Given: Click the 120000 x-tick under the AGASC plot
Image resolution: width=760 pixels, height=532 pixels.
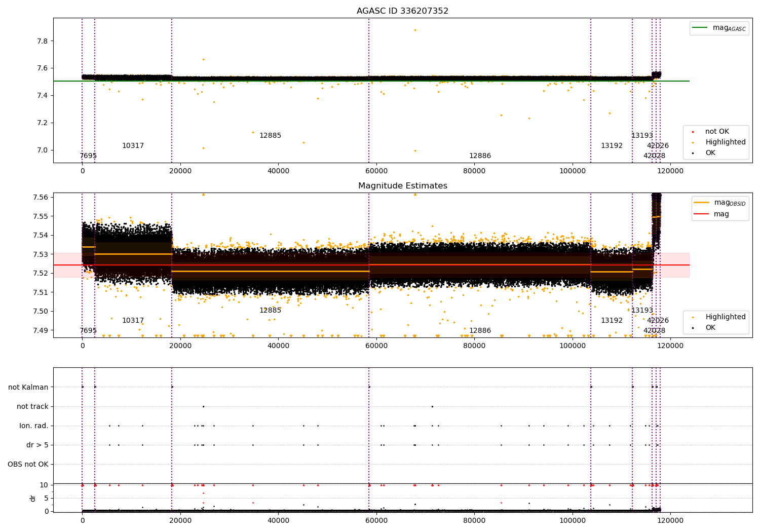Looking at the screenshot, I should coord(670,171).
